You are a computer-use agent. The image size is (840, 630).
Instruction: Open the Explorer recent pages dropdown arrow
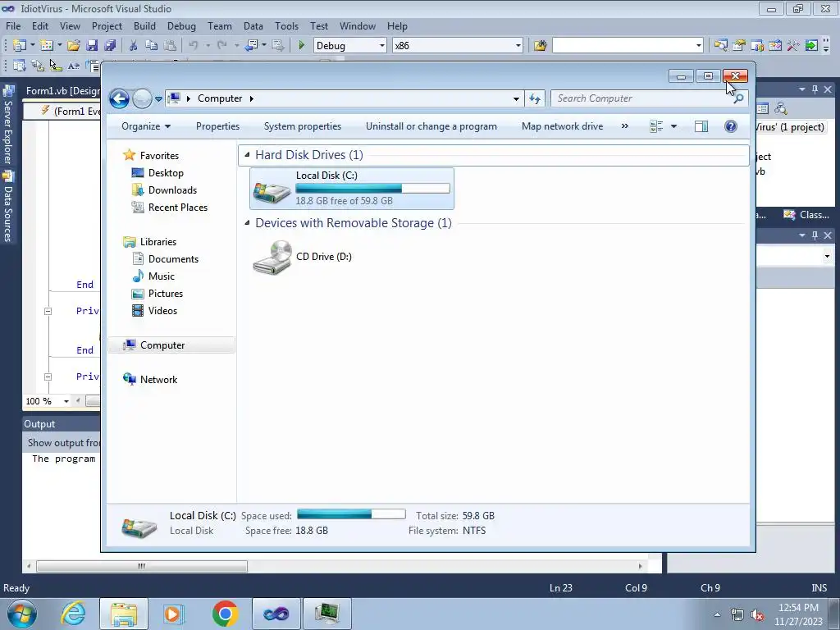pyautogui.click(x=158, y=98)
